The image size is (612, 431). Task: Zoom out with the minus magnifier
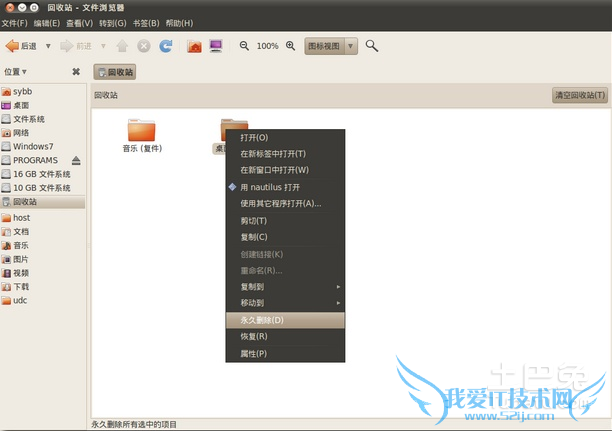pos(244,46)
